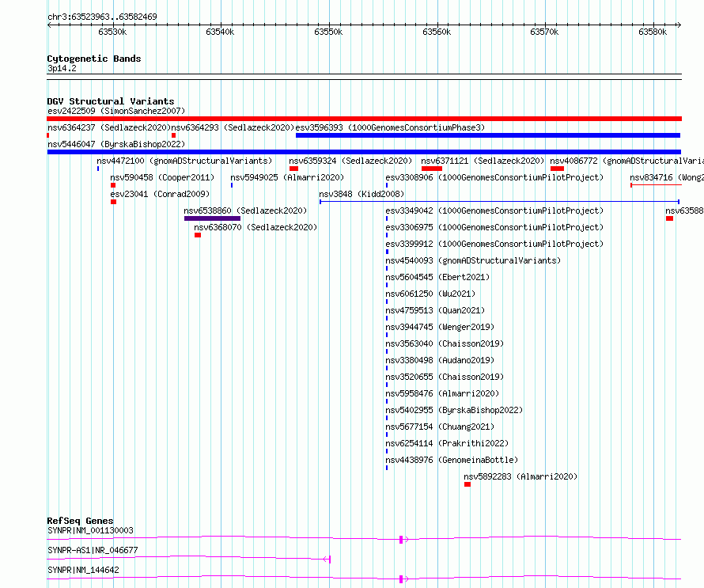Open the nsv3944745 Wenger2019 label
This screenshot has height=588, width=704.
[x=440, y=327]
